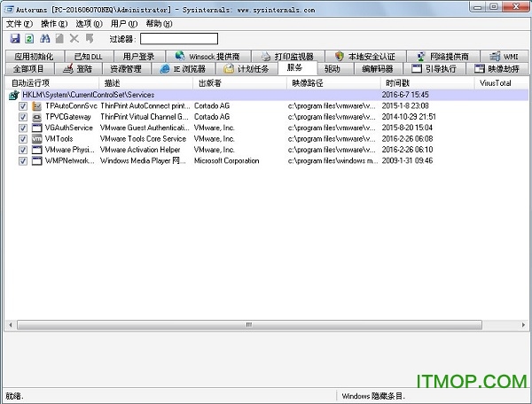The height and width of the screenshot is (404, 532).
Task: Select the 登陆 tab
Action: [78, 69]
